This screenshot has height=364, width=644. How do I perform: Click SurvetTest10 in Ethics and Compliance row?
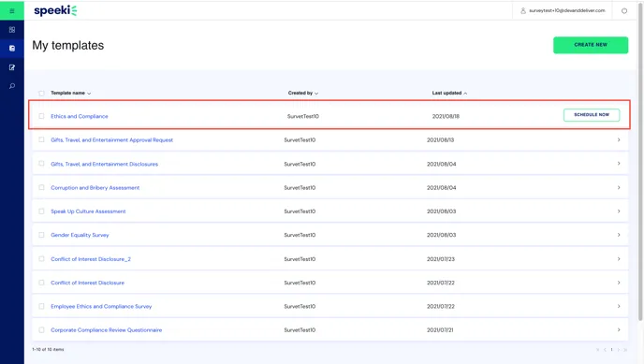[302, 117]
